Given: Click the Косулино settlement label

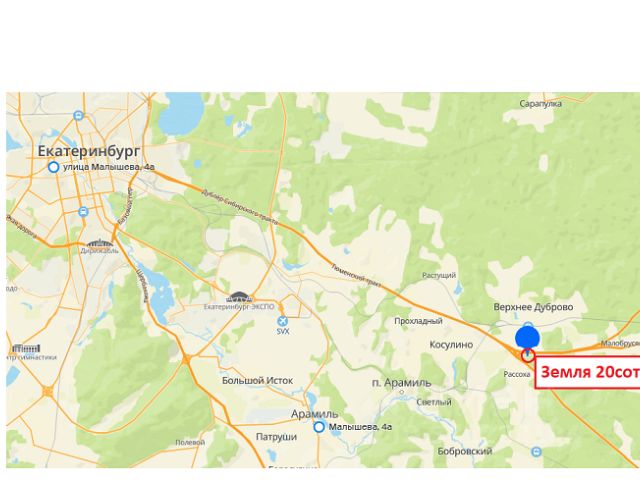Looking at the screenshot, I should tap(451, 345).
